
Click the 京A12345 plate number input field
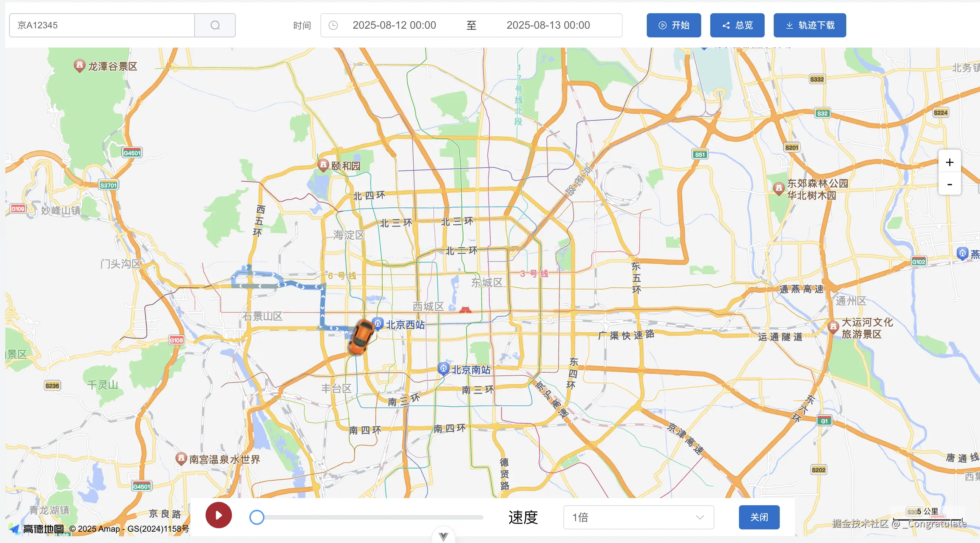(102, 25)
